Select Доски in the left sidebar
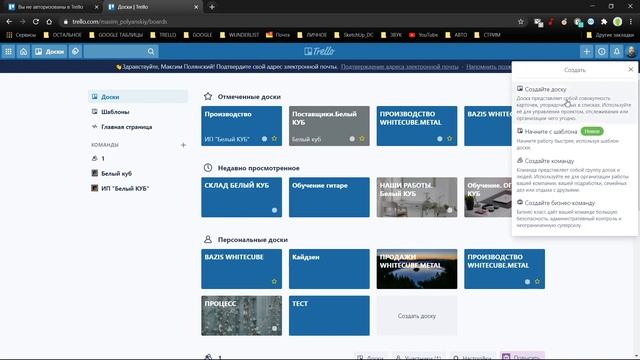This screenshot has height=360, width=640. pos(138,97)
